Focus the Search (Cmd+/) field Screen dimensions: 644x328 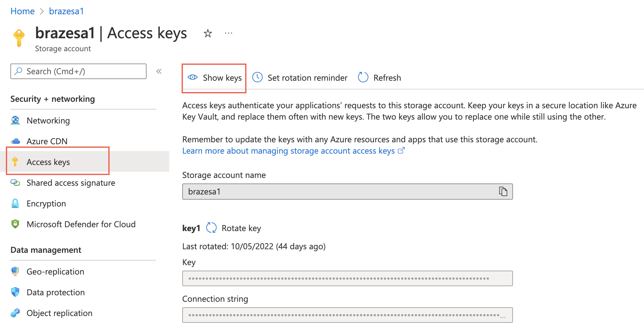click(78, 71)
